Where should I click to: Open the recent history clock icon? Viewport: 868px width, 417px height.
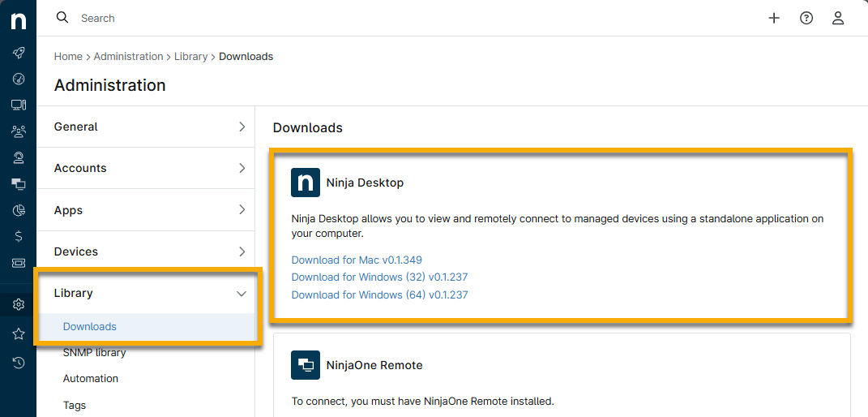coord(18,362)
